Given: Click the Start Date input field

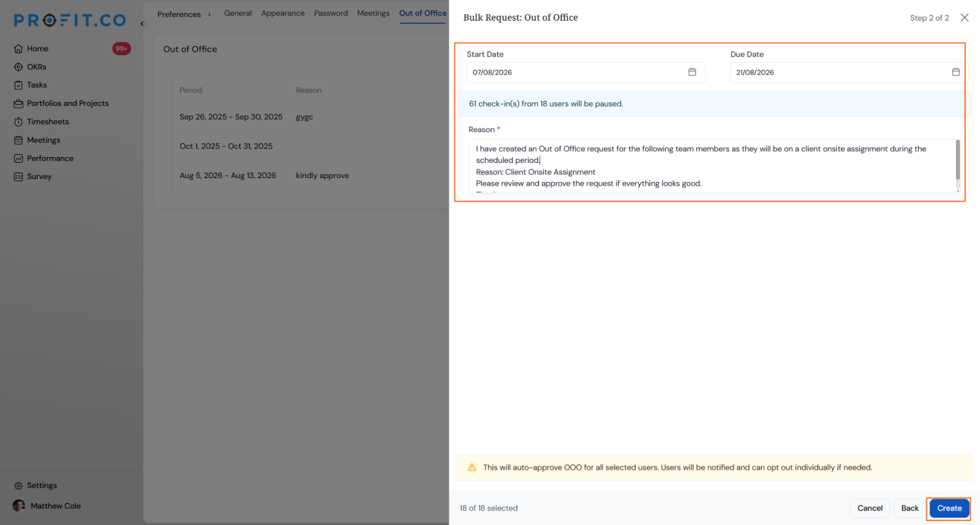Looking at the screenshot, I should [586, 72].
